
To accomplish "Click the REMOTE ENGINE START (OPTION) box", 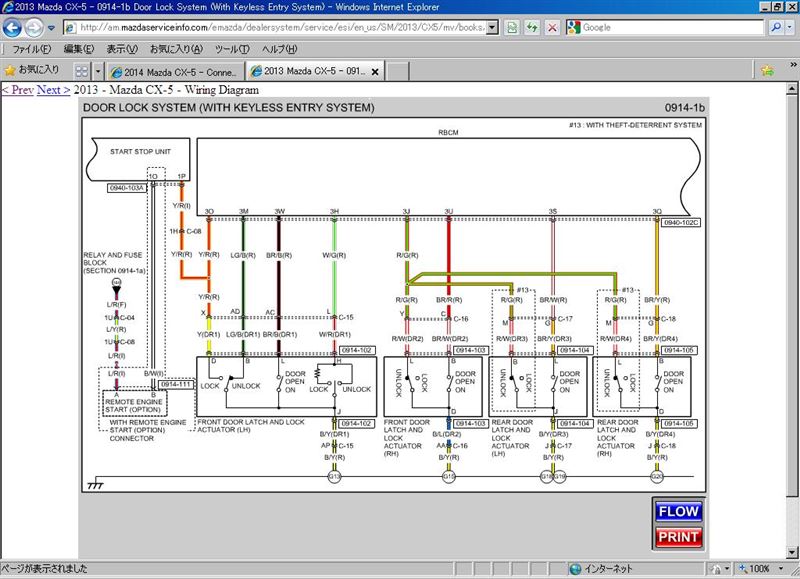I will tap(134, 403).
